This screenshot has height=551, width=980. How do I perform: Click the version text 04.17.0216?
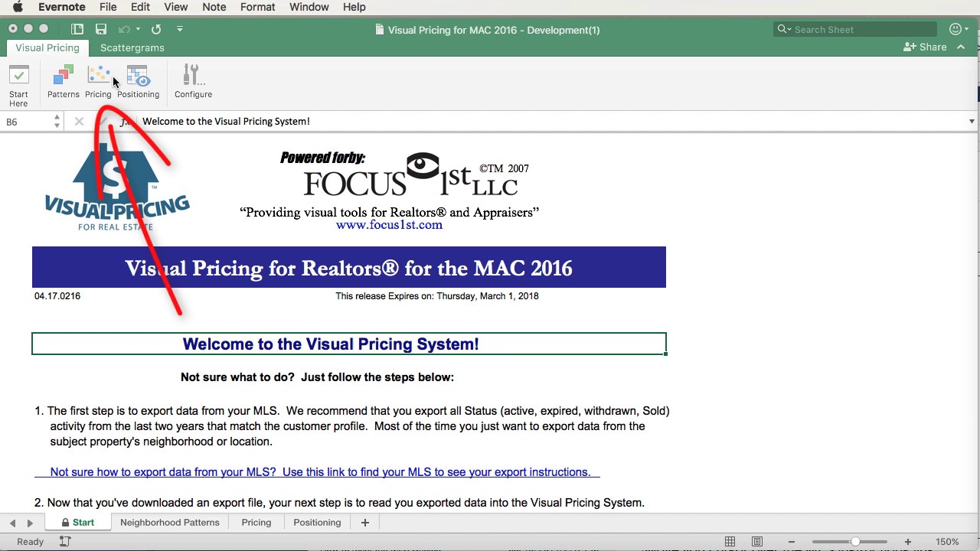[x=57, y=296]
